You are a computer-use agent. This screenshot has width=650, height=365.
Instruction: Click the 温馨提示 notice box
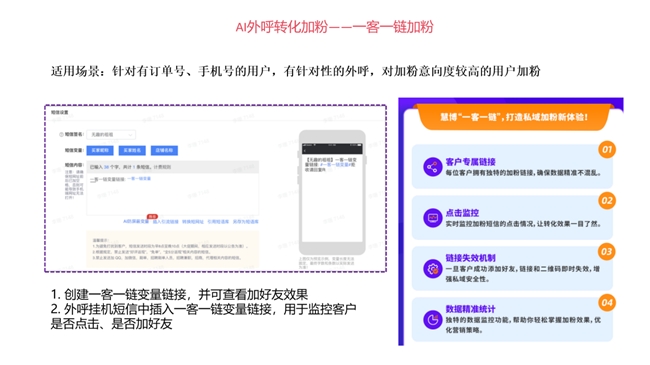pos(172,250)
